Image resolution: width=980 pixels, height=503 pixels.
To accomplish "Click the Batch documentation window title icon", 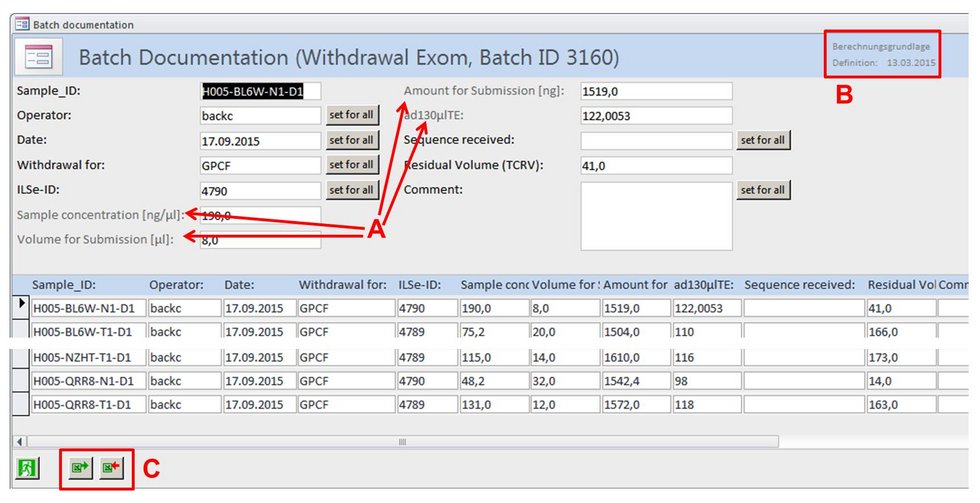I will 22,24.
